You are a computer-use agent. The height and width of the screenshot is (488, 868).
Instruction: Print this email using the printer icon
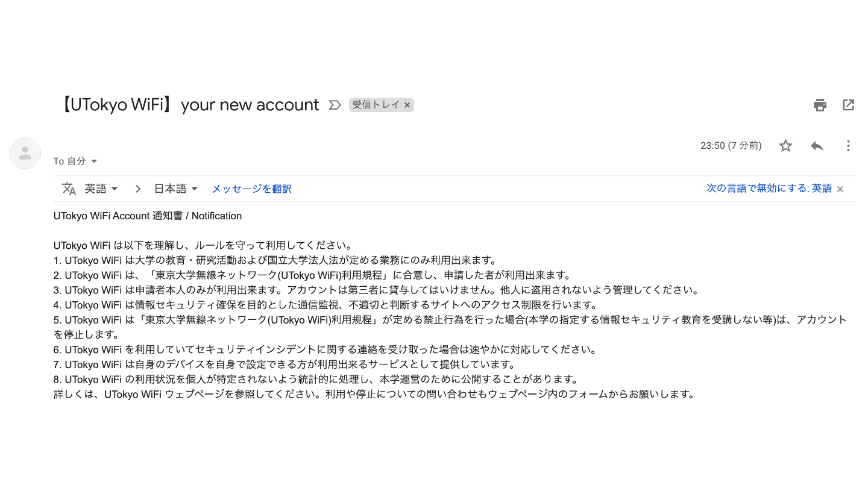pos(820,105)
